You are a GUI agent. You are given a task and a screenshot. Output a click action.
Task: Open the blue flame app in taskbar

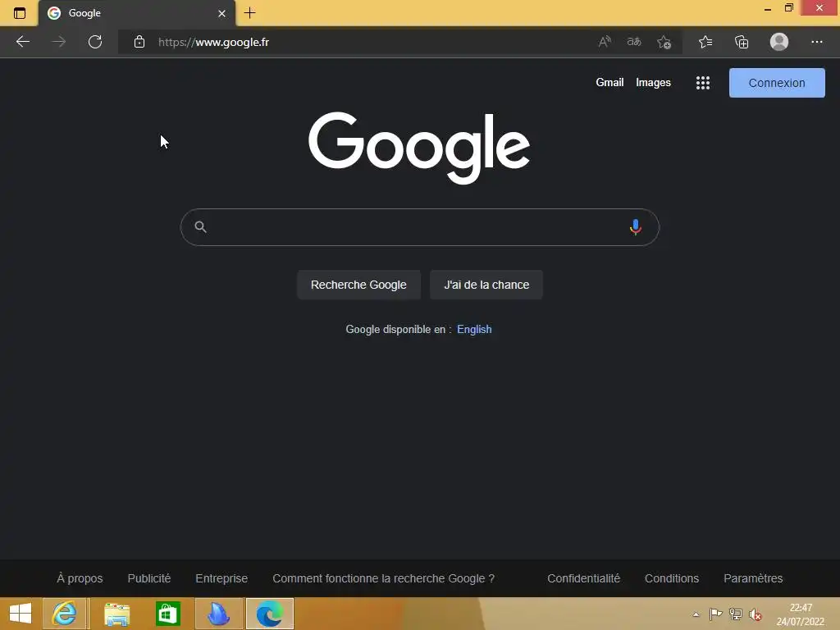(218, 614)
